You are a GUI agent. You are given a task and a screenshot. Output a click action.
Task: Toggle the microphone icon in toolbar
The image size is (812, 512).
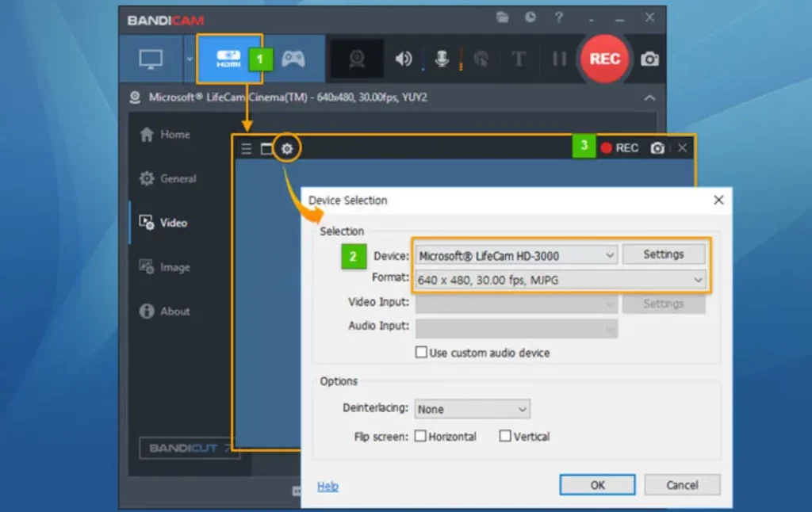[441, 59]
